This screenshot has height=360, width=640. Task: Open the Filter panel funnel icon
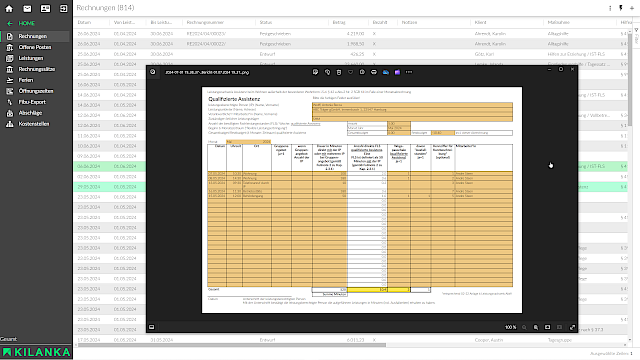(636, 30)
